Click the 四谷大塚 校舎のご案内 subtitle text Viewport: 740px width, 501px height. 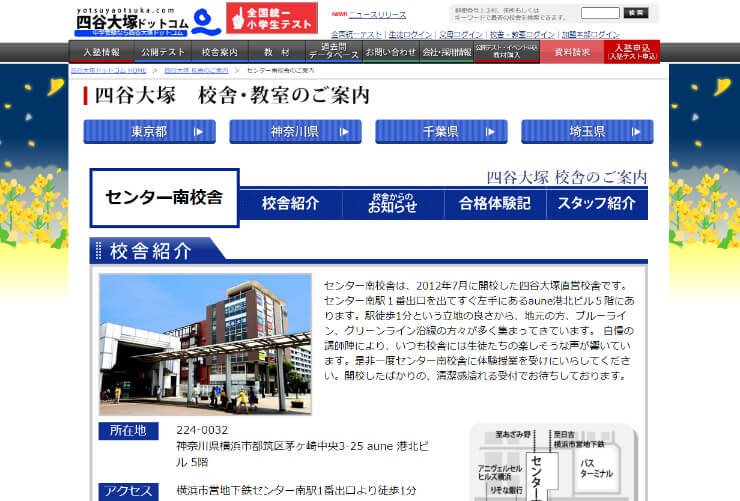click(x=567, y=177)
